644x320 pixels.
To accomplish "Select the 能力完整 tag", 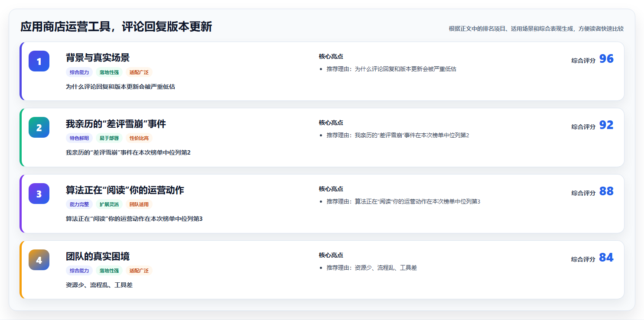I will tap(79, 204).
